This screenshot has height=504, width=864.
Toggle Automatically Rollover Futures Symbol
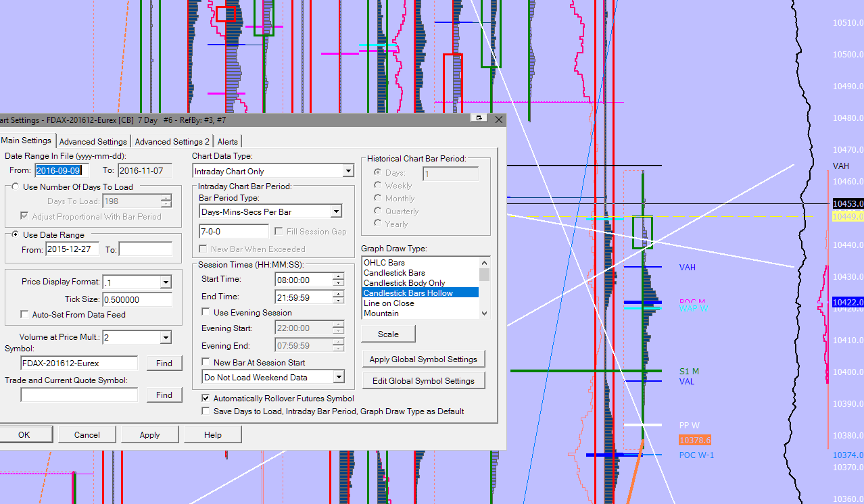[x=206, y=399]
